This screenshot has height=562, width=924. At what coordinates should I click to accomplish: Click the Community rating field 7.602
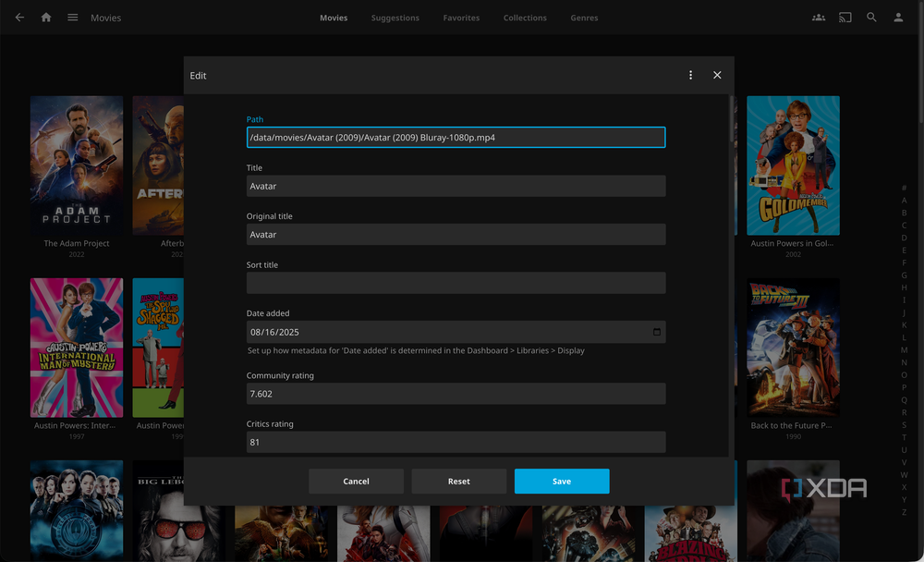coord(456,394)
